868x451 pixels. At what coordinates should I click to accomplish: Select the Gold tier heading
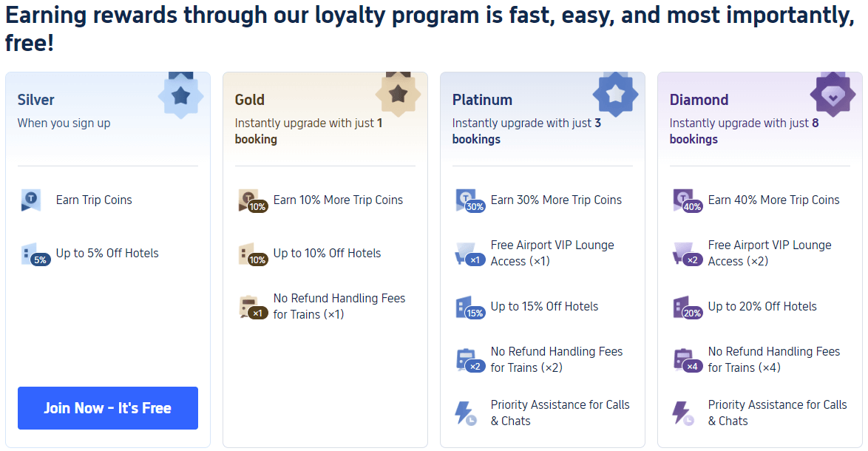pyautogui.click(x=250, y=100)
